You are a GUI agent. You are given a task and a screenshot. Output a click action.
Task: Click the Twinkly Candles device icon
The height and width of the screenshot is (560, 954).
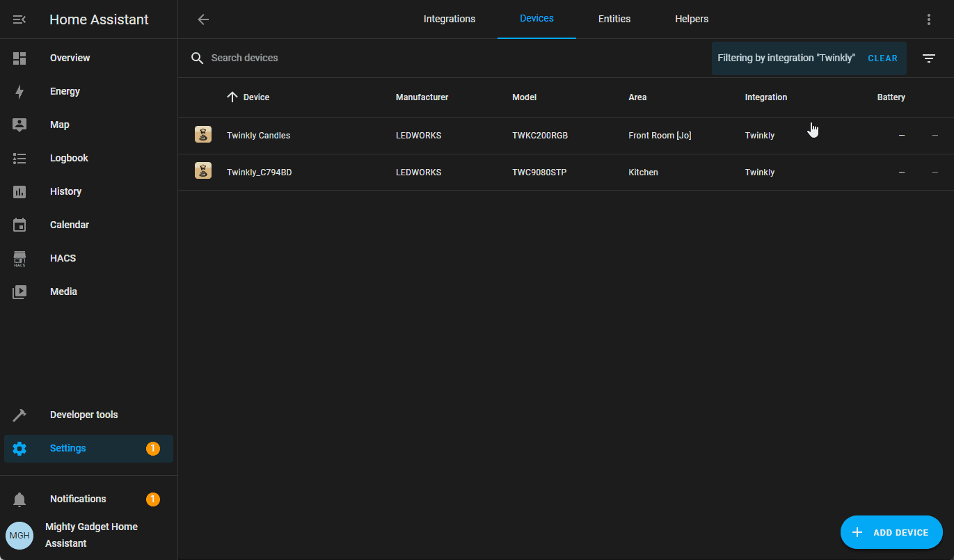[x=203, y=136]
